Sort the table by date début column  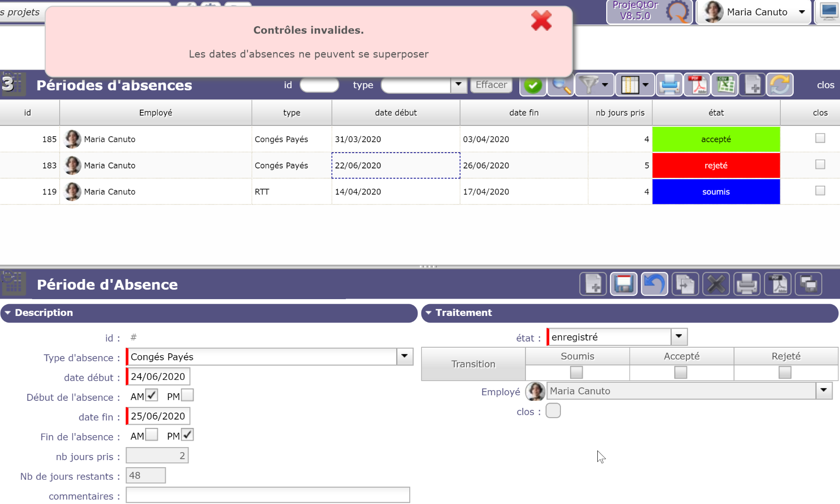point(396,112)
